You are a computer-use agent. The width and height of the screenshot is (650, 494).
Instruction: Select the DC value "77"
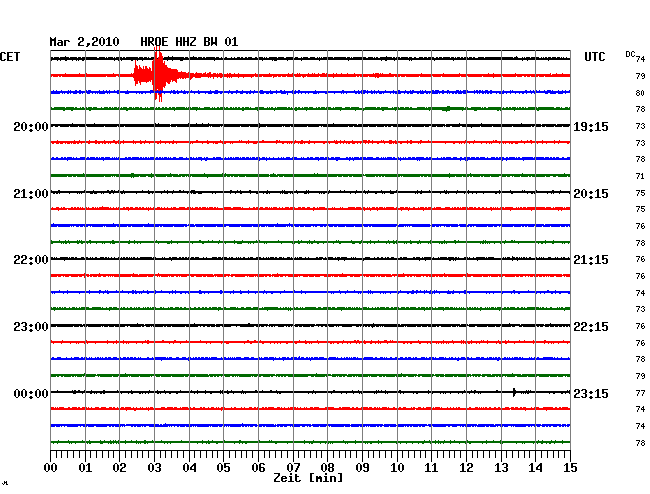pyautogui.click(x=640, y=393)
